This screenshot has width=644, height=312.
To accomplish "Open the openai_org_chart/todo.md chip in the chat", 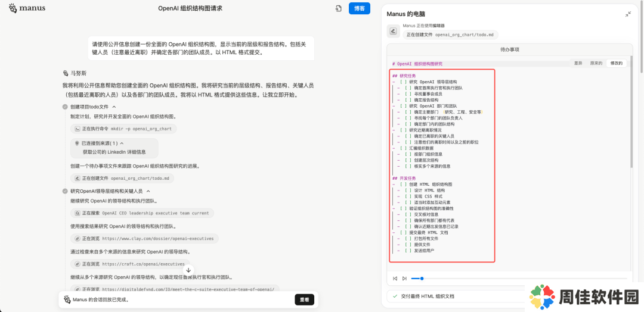I will tap(122, 179).
